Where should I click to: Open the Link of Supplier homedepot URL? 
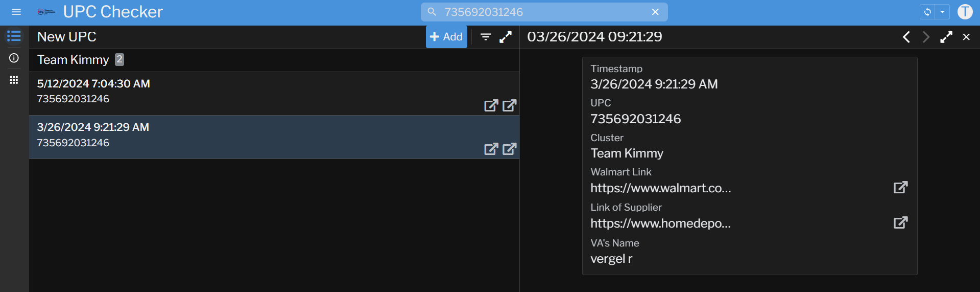[x=900, y=222]
